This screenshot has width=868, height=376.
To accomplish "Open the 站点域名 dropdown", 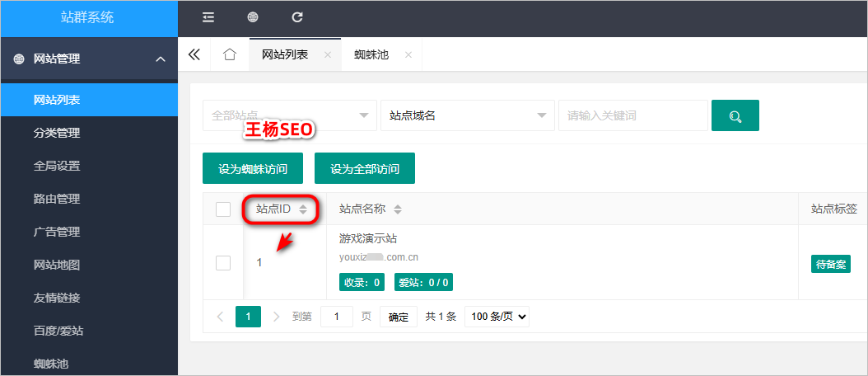I will 467,115.
